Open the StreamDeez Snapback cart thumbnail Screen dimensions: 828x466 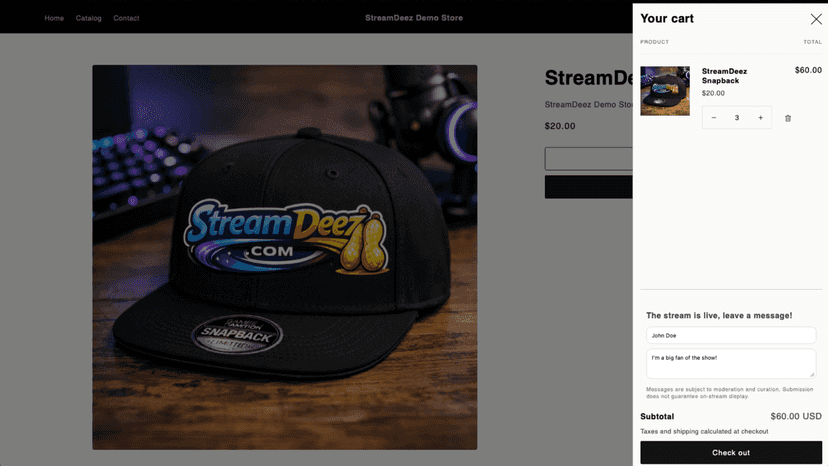click(x=665, y=91)
